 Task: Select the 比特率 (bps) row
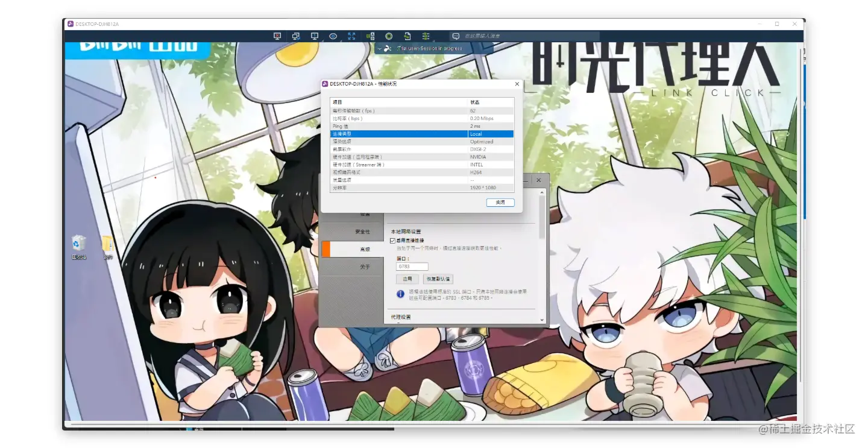click(x=422, y=118)
